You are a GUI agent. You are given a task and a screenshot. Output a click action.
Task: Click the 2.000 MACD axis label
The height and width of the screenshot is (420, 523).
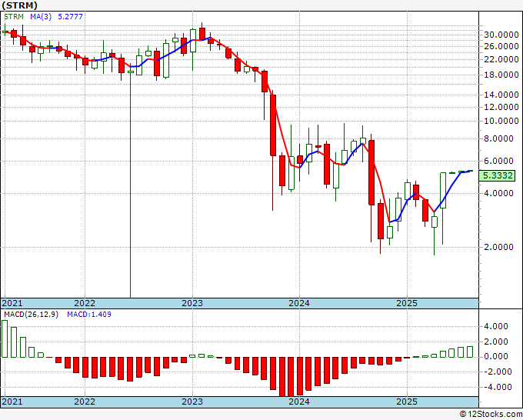(x=496, y=342)
